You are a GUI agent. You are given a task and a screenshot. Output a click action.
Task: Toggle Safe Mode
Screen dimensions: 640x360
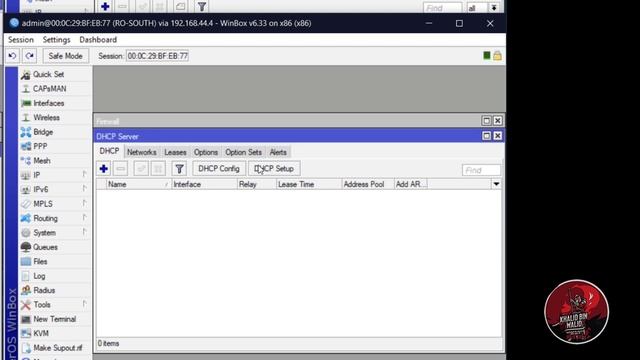[x=65, y=56]
